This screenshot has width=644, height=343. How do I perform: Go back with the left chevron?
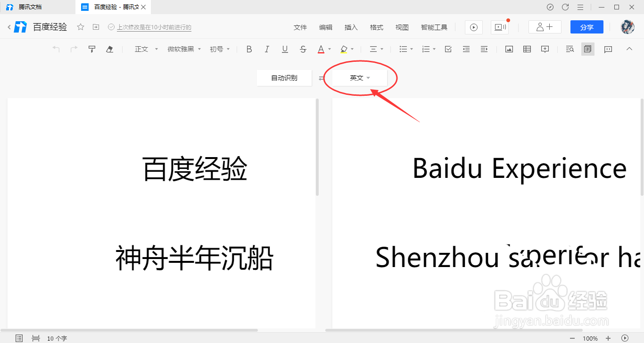point(9,27)
